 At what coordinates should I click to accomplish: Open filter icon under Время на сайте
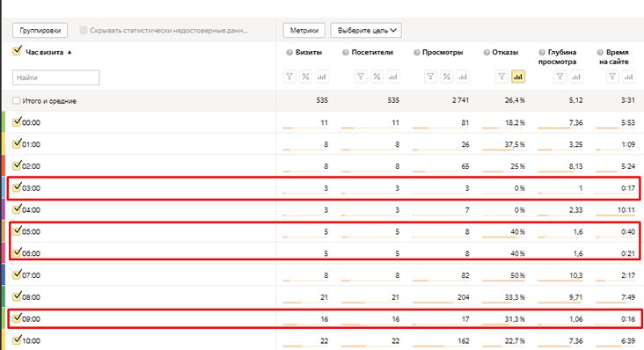(x=612, y=77)
